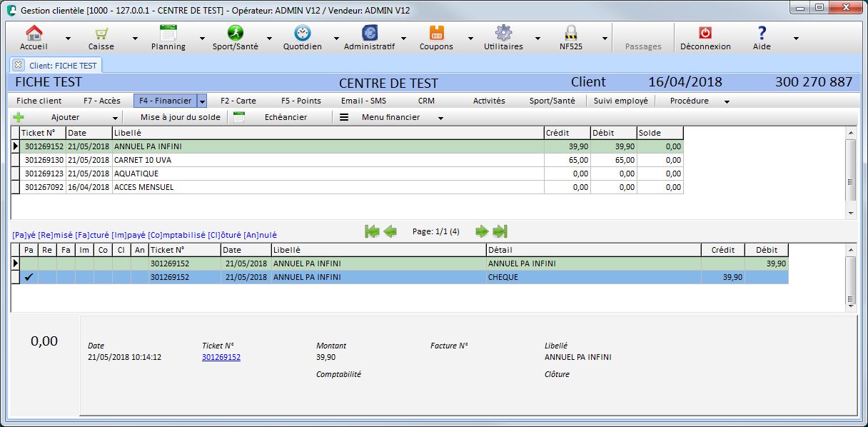
Task: Expand the Menu financier dropdown arrow
Action: [440, 118]
